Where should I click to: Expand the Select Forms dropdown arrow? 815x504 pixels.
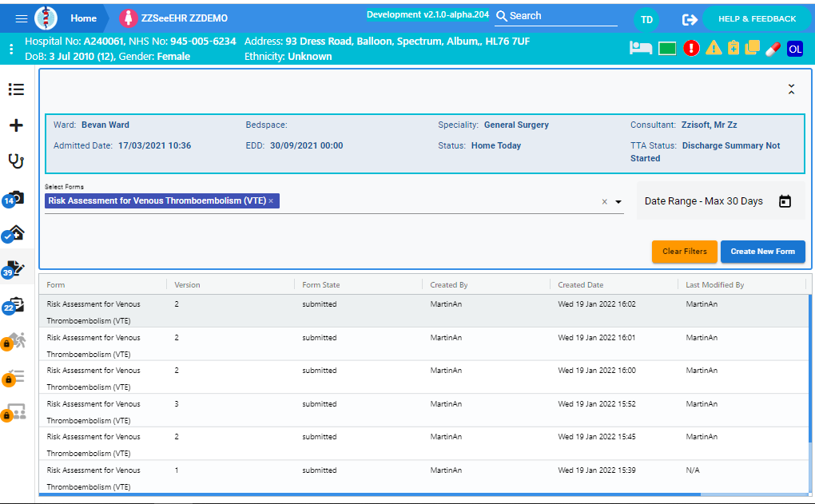(x=618, y=201)
